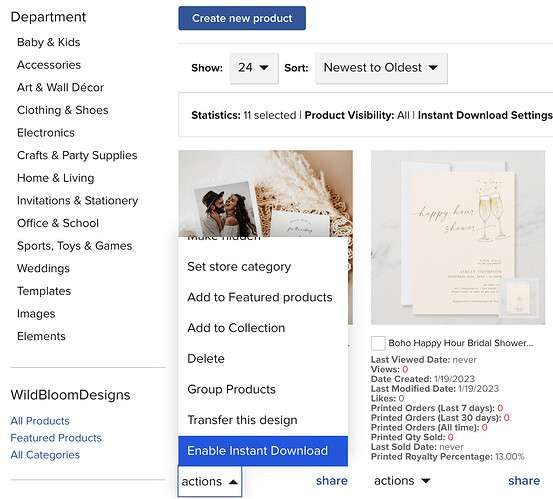Expand actions for Boho Happy Hour product
This screenshot has width=553, height=499.
tap(402, 481)
